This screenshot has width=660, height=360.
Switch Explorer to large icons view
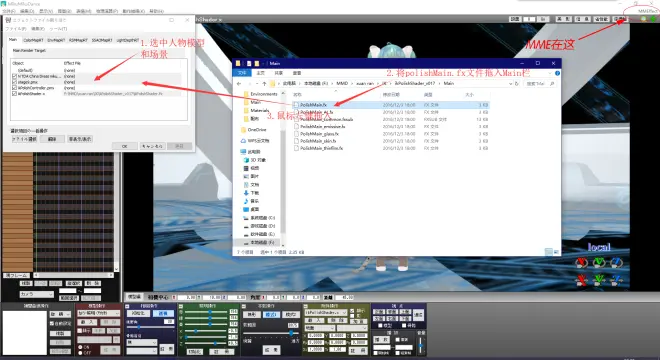[556, 252]
